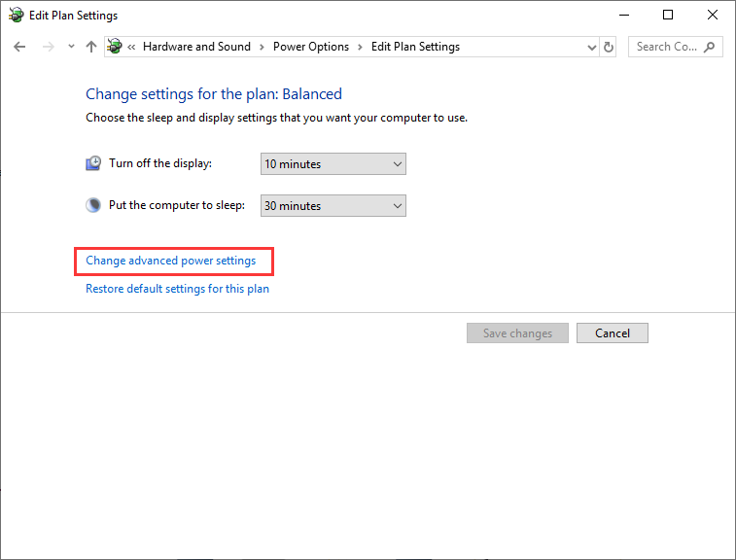Image resolution: width=736 pixels, height=560 pixels.
Task: Click the magnifier icon in search box
Action: tap(710, 47)
